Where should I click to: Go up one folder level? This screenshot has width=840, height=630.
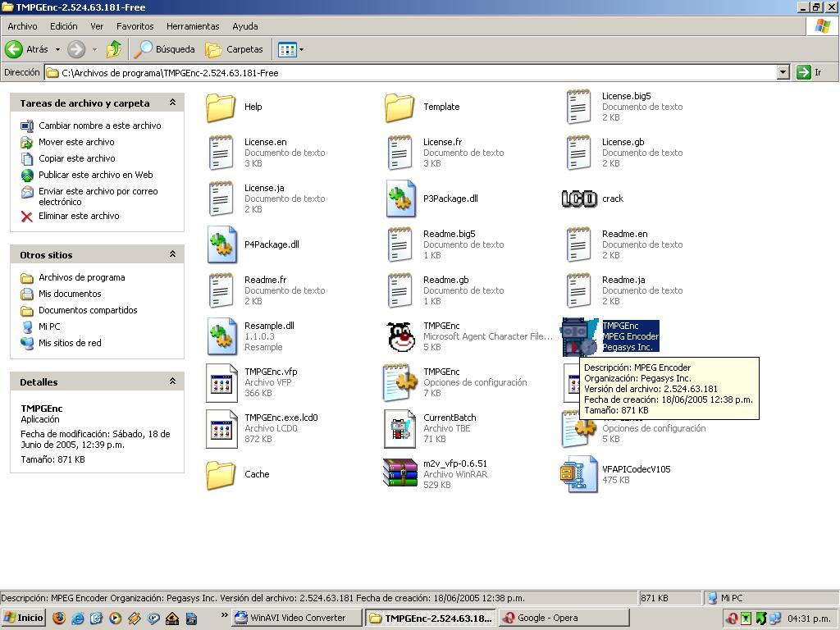click(x=113, y=49)
